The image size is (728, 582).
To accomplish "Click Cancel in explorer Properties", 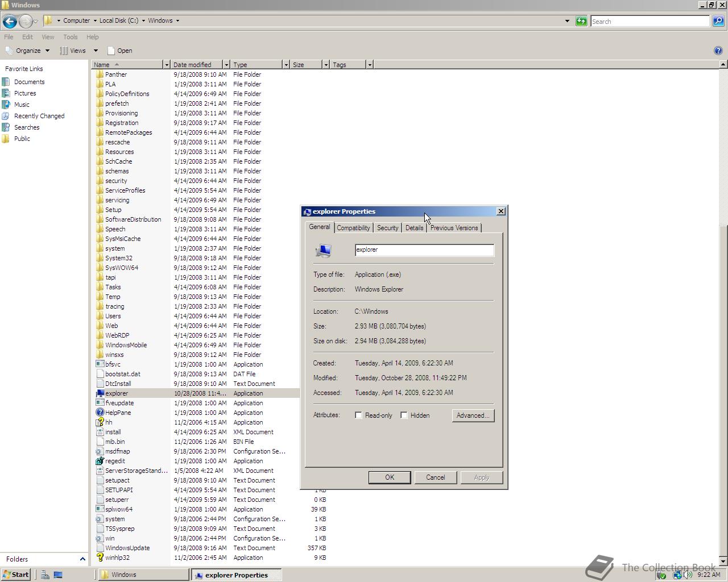I will (436, 477).
